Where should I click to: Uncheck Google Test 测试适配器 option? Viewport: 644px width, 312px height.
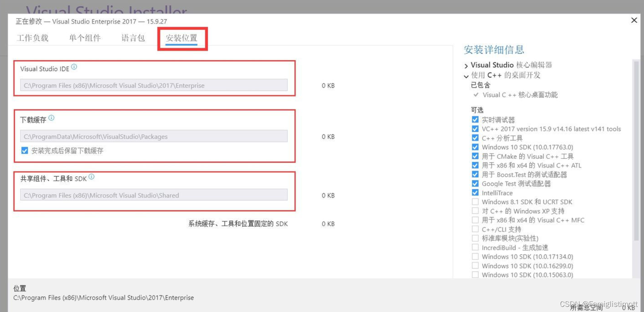coord(475,183)
